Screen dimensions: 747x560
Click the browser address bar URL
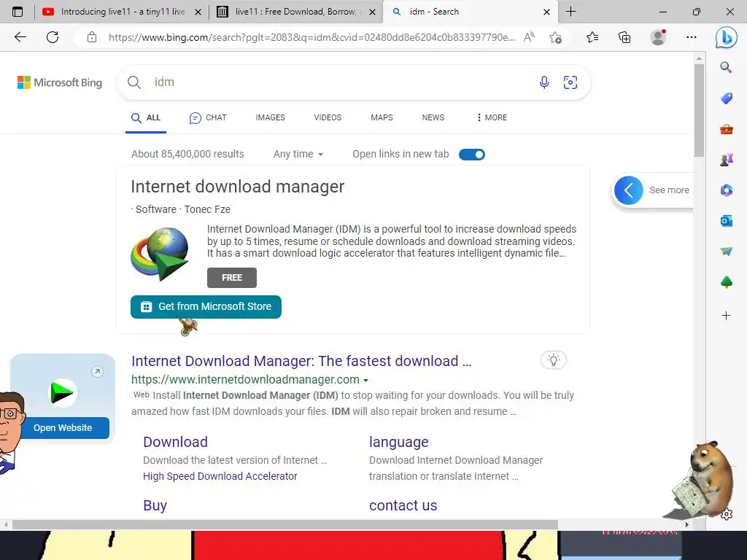[311, 37]
